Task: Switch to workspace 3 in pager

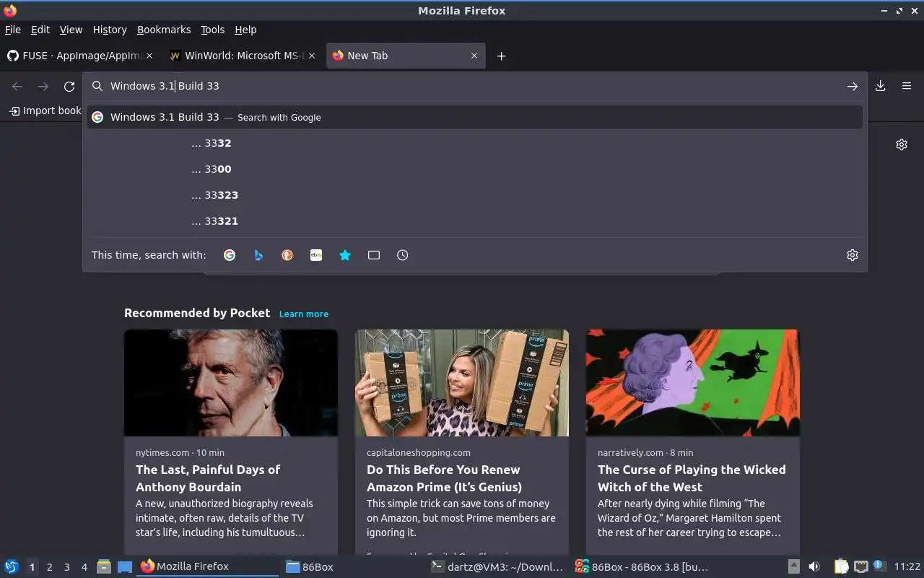Action: click(66, 567)
